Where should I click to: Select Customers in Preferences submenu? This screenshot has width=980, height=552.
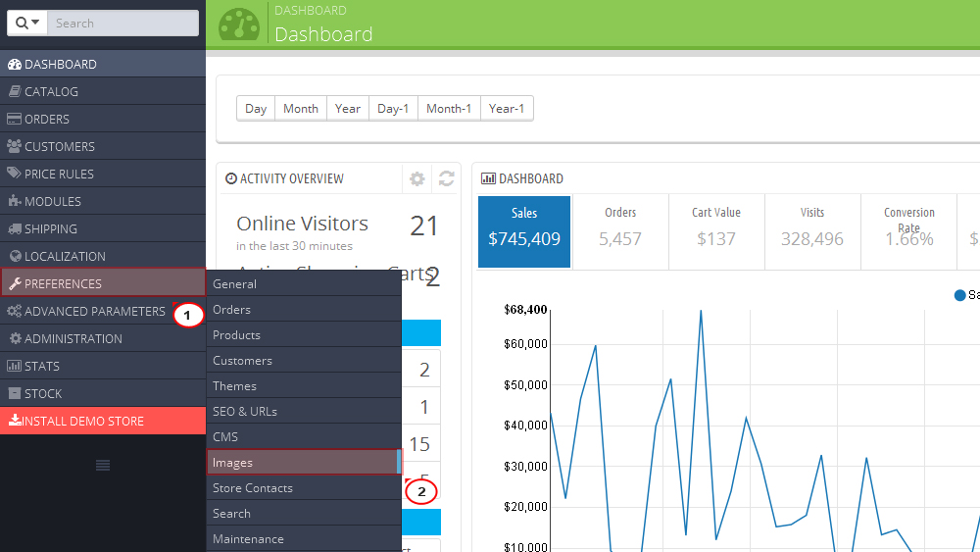pyautogui.click(x=304, y=361)
